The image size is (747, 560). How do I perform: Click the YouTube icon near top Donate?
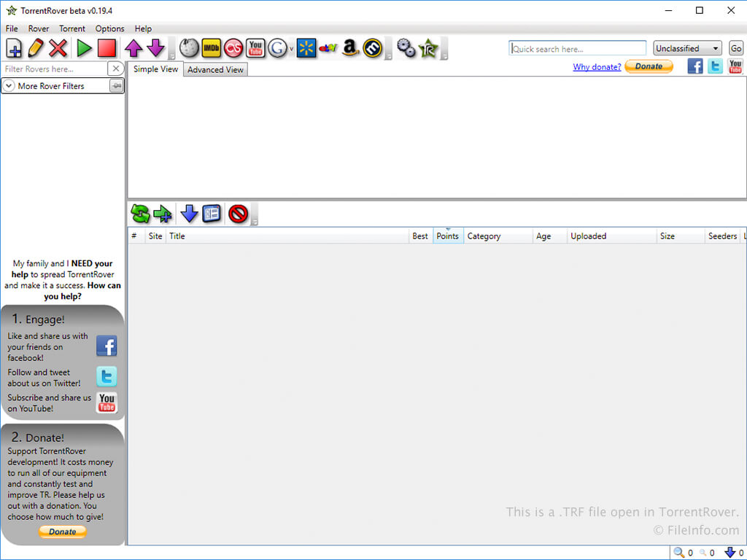(735, 66)
